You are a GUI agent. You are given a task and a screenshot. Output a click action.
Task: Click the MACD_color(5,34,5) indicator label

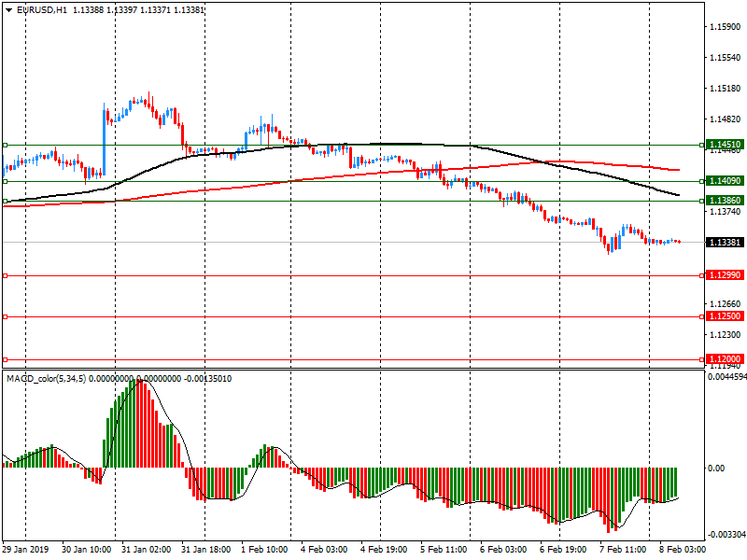pyautogui.click(x=46, y=378)
